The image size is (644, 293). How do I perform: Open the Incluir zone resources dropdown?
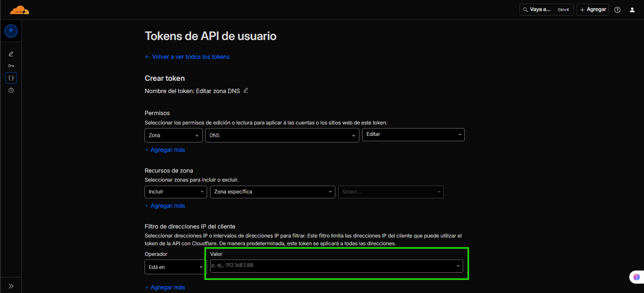coord(176,192)
